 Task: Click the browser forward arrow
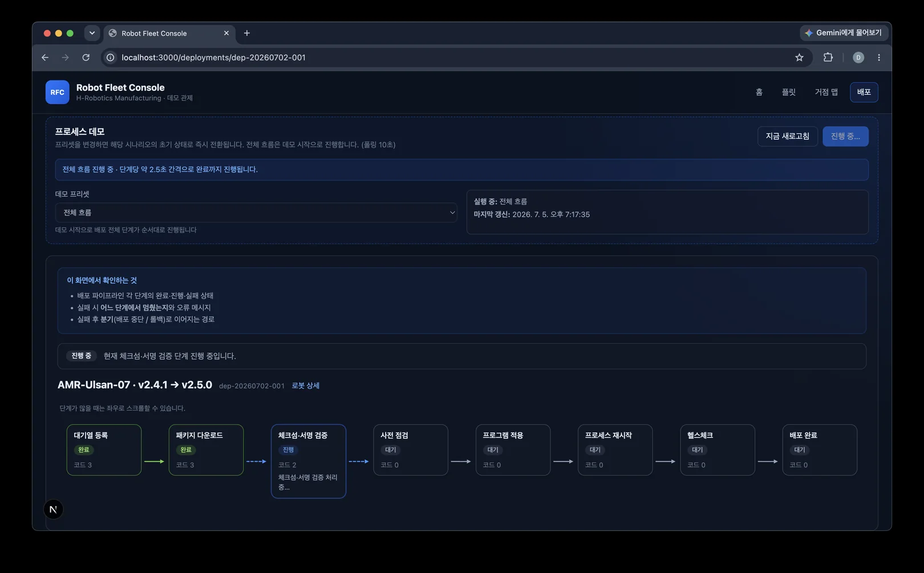[x=66, y=58]
